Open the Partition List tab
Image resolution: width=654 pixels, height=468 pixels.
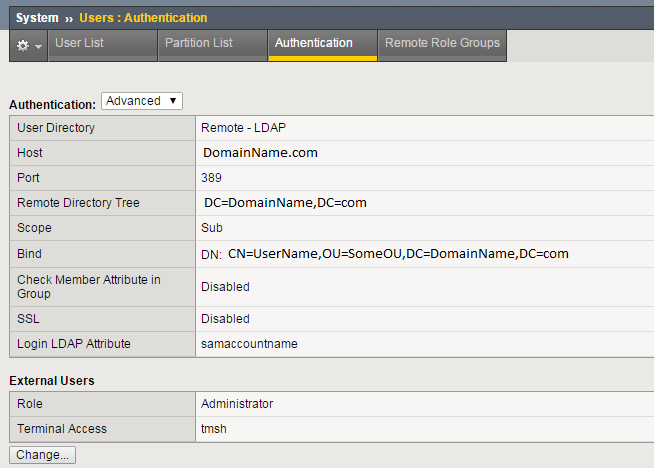(198, 44)
